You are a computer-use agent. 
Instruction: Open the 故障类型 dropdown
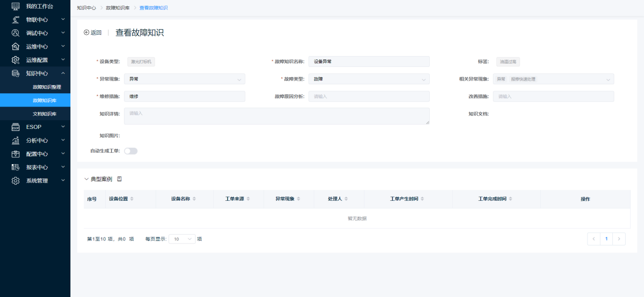click(x=368, y=79)
